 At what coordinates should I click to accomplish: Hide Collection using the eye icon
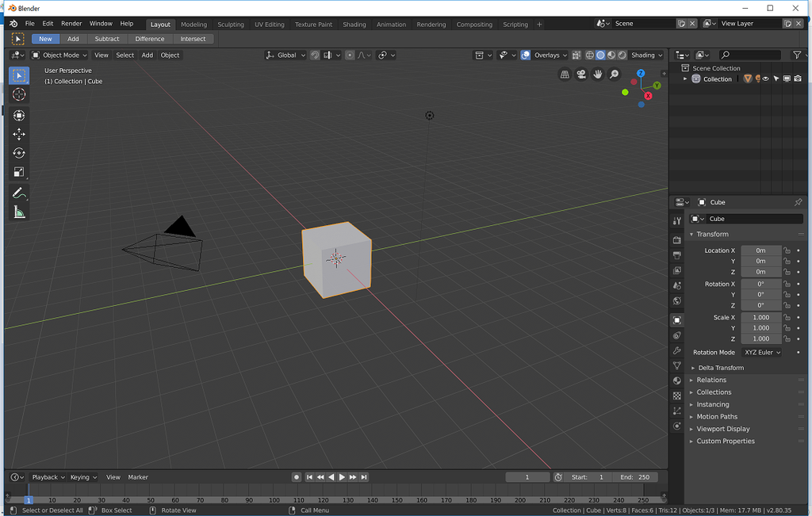(x=766, y=78)
